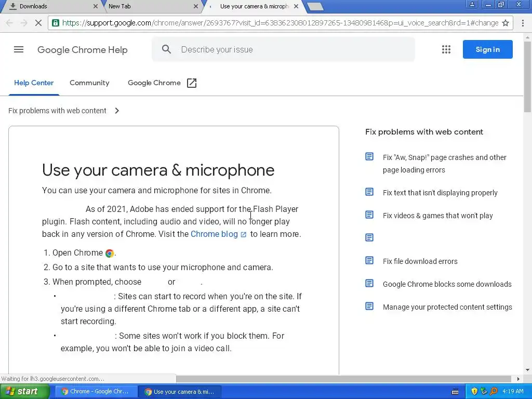Open the Fix problems with web content breadcrumb
Image resolution: width=532 pixels, height=399 pixels.
click(57, 111)
